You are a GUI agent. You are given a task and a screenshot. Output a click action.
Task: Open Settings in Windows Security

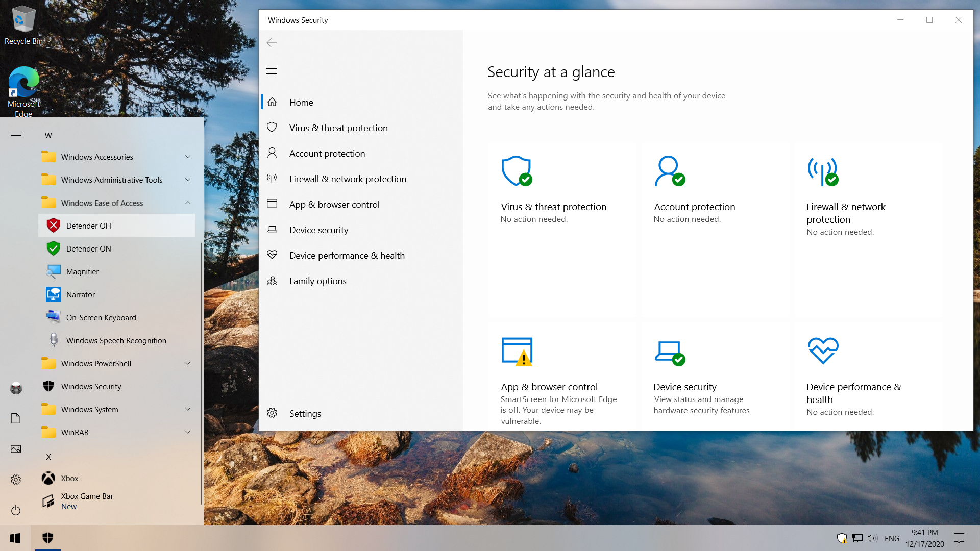(305, 413)
